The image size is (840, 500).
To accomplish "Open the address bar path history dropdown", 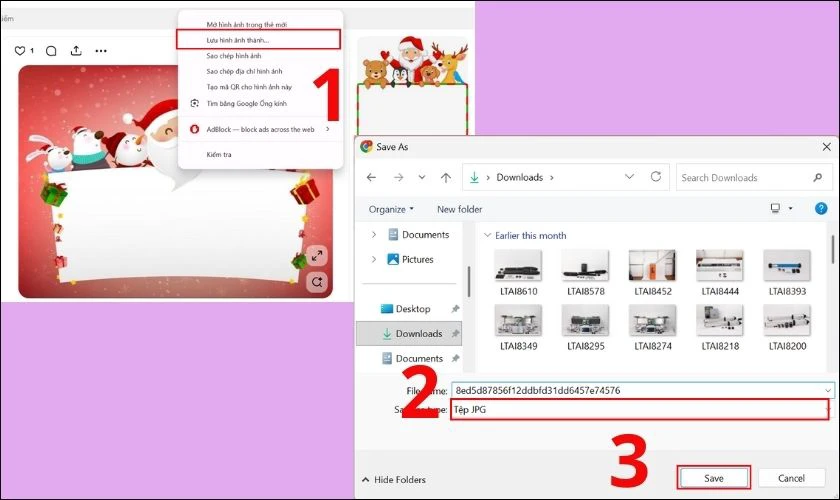I will click(x=629, y=177).
